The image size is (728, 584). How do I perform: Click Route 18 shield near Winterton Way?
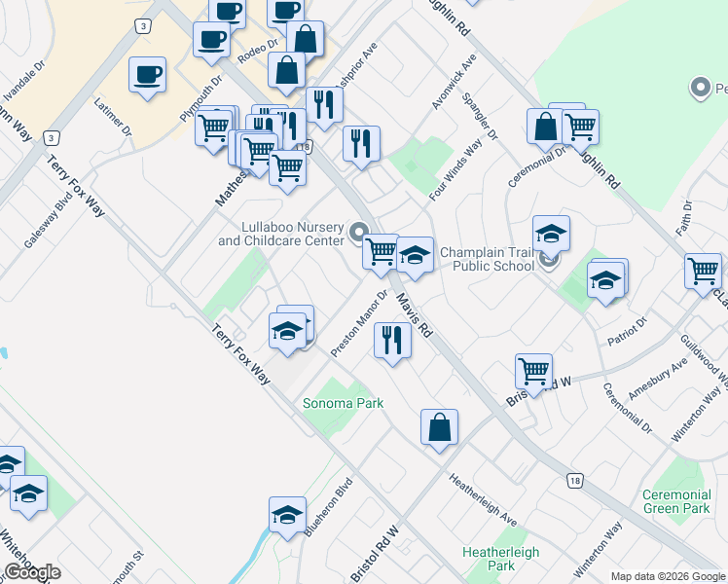575,481
